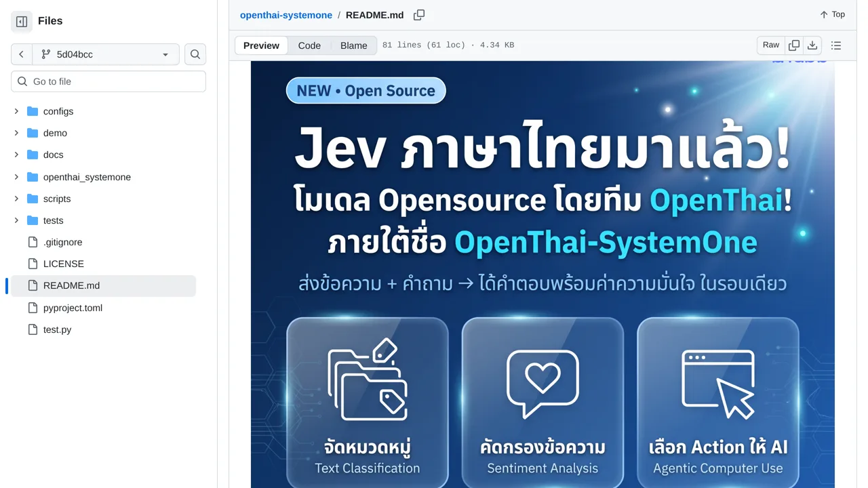Open the docs folder
The width and height of the screenshot is (868, 488).
[x=53, y=155]
